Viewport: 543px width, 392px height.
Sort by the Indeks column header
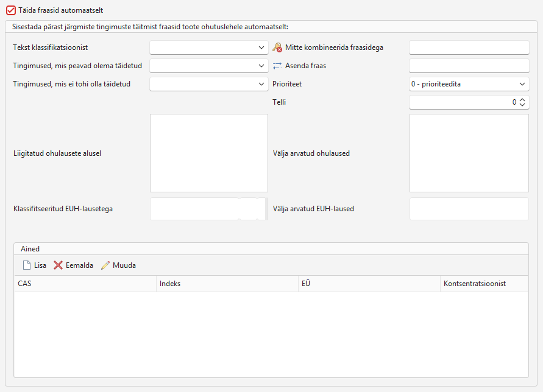pyautogui.click(x=227, y=284)
